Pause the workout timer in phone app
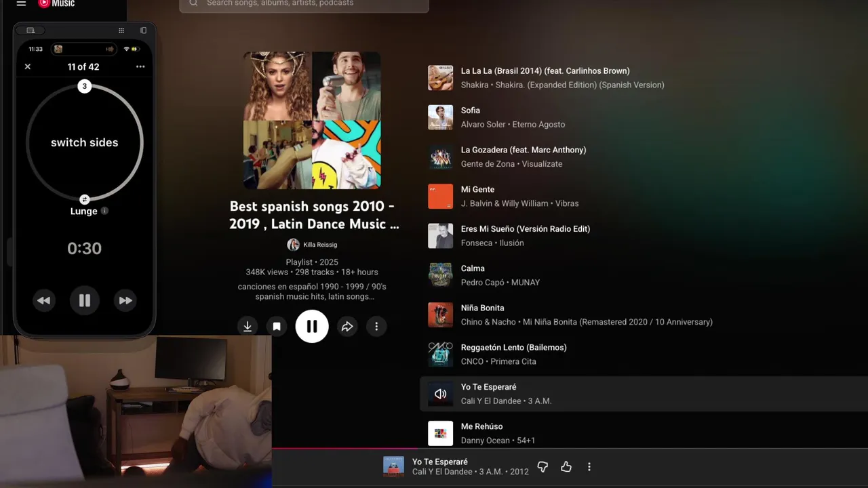Screen dimensions: 868x488 click(x=85, y=300)
